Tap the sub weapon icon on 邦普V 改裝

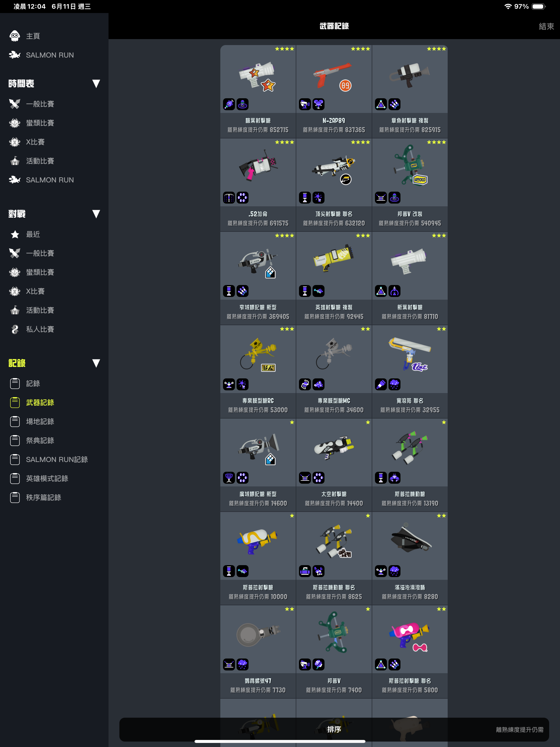pos(381,198)
